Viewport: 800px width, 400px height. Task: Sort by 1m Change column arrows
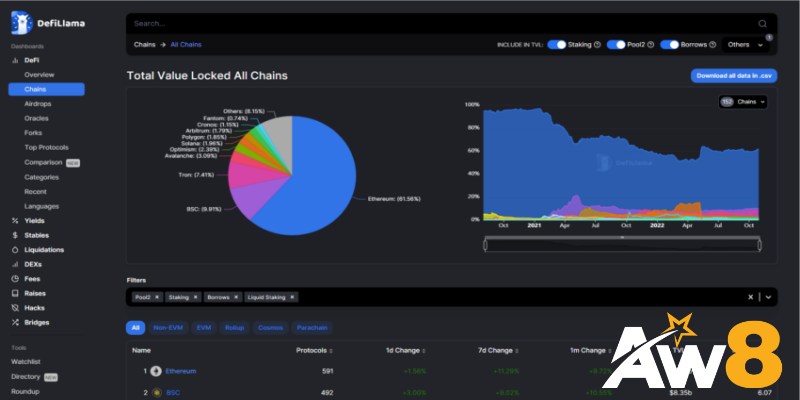point(609,351)
